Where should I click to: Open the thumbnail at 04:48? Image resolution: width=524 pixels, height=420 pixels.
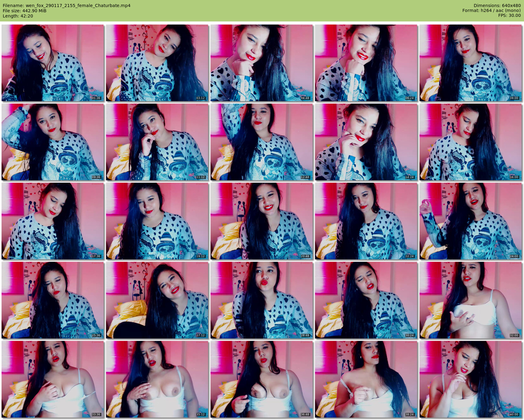pos(261,63)
